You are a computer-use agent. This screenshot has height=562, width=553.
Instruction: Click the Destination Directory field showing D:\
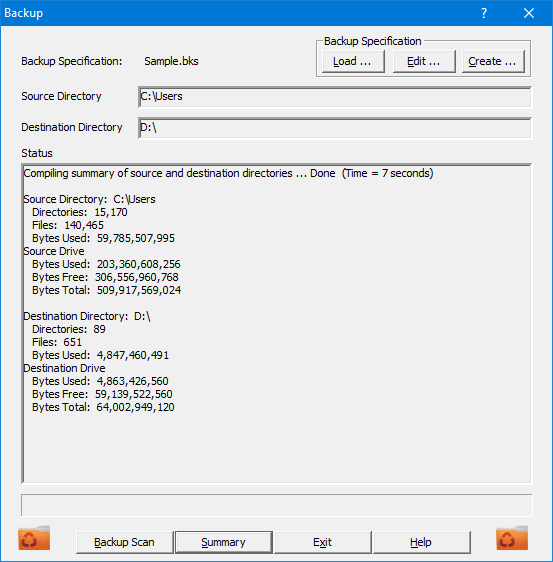coord(335,128)
